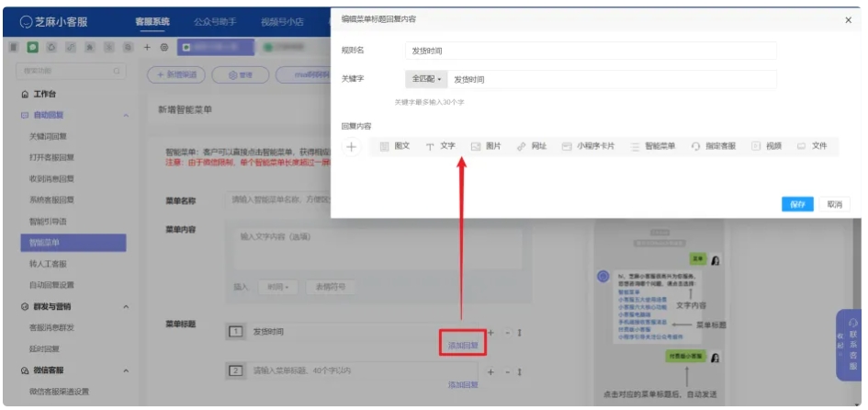This screenshot has width=868, height=410.
Task: Pick the 文件 file reply type
Action: tap(812, 146)
